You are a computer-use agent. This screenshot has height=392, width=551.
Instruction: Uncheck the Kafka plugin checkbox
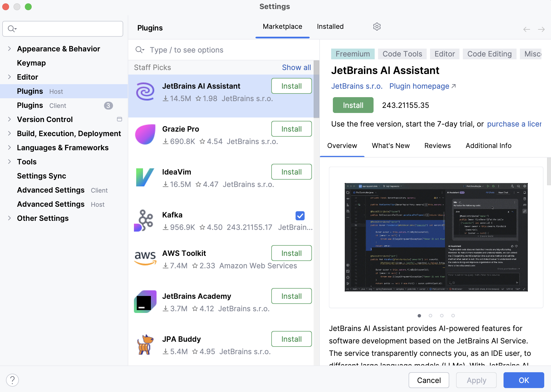tap(300, 216)
